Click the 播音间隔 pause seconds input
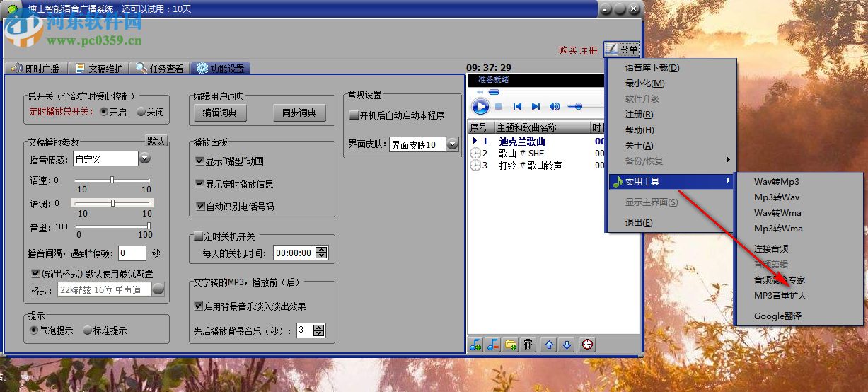The image size is (868, 392). coord(132,253)
